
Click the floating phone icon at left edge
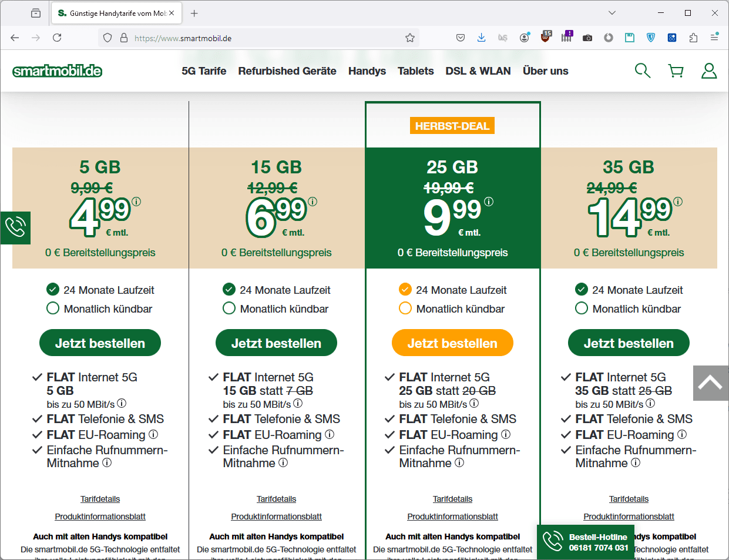[x=15, y=227]
